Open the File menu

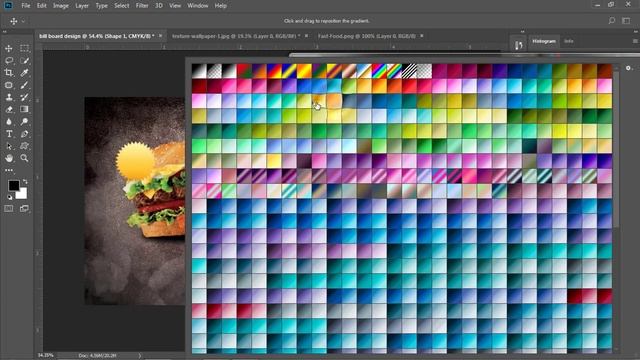pos(26,6)
